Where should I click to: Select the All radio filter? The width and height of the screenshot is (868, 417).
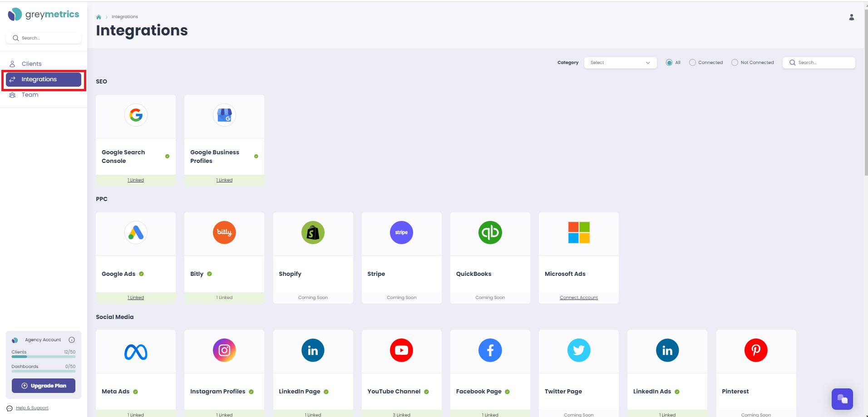point(669,63)
